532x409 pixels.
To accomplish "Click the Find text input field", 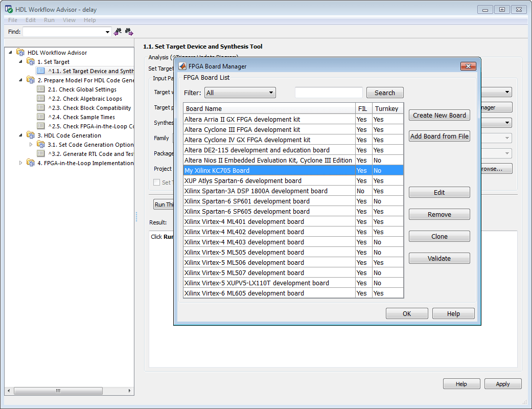I will [x=64, y=32].
